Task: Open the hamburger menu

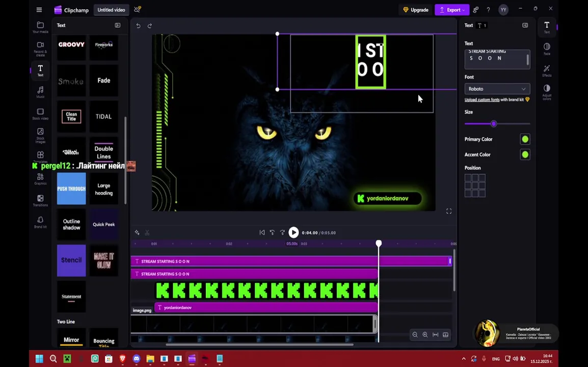Action: (39, 10)
